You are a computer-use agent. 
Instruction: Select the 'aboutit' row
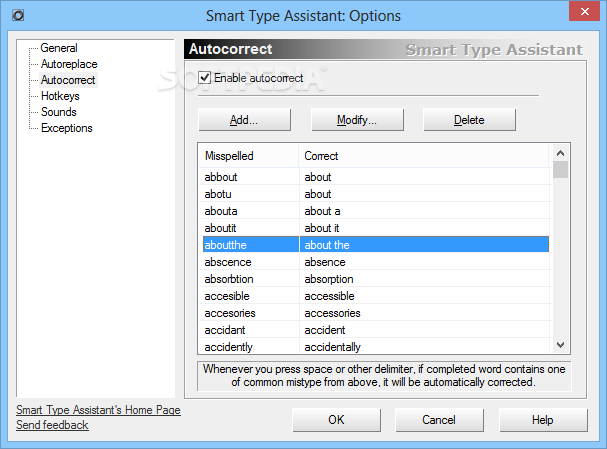coord(375,228)
